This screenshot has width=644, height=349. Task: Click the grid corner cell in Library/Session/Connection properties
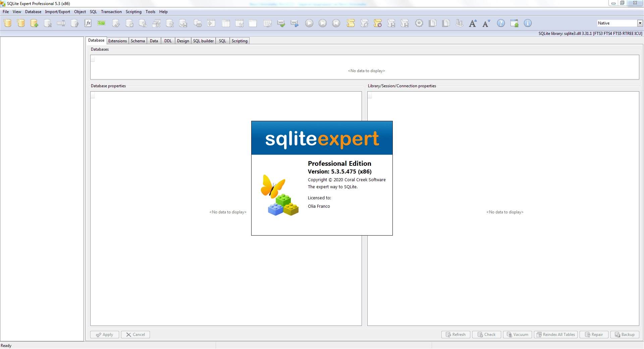pos(370,95)
